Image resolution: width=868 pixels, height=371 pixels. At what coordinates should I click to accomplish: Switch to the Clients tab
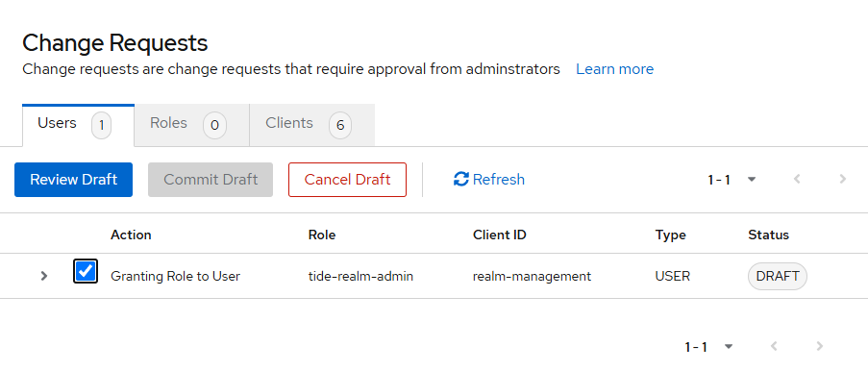tap(312, 125)
